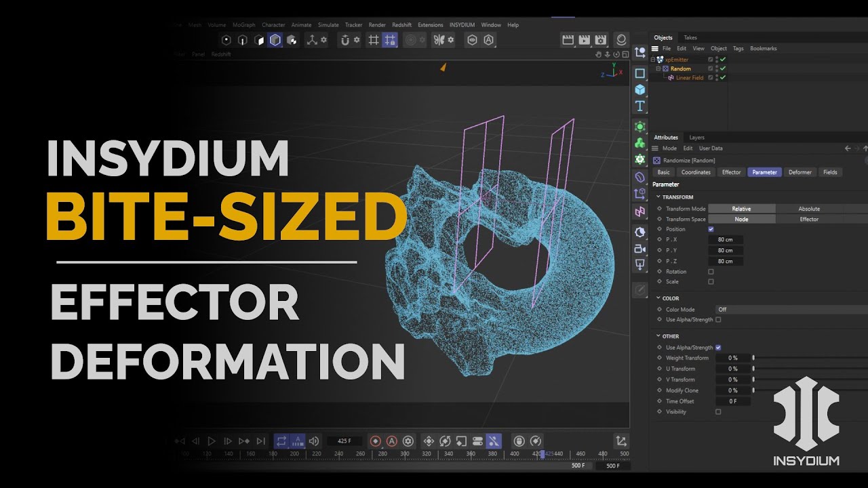Collapse the COLOR section
The height and width of the screenshot is (488, 868).
[x=658, y=298]
